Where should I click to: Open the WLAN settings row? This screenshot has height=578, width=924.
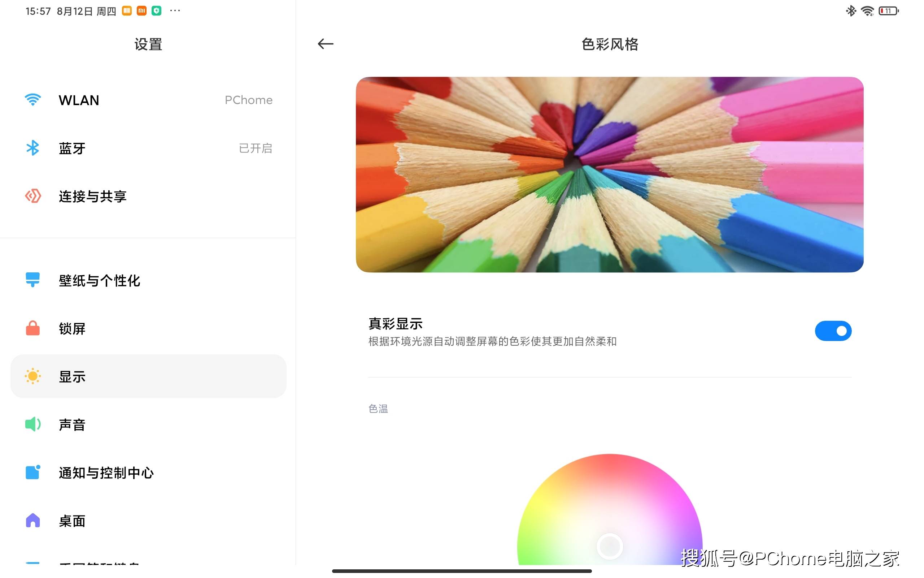(148, 100)
